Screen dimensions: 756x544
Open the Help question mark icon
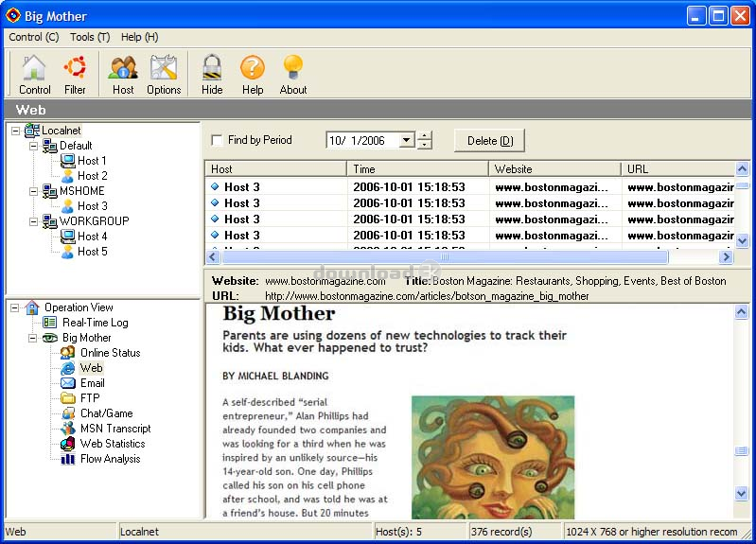253,75
